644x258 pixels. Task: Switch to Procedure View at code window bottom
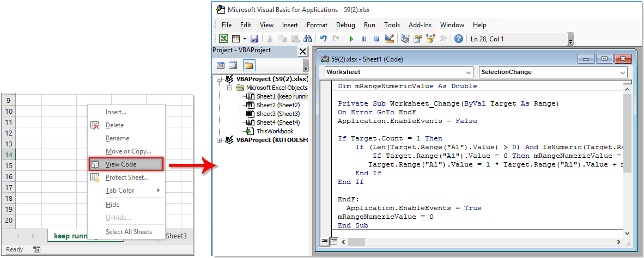(325, 241)
